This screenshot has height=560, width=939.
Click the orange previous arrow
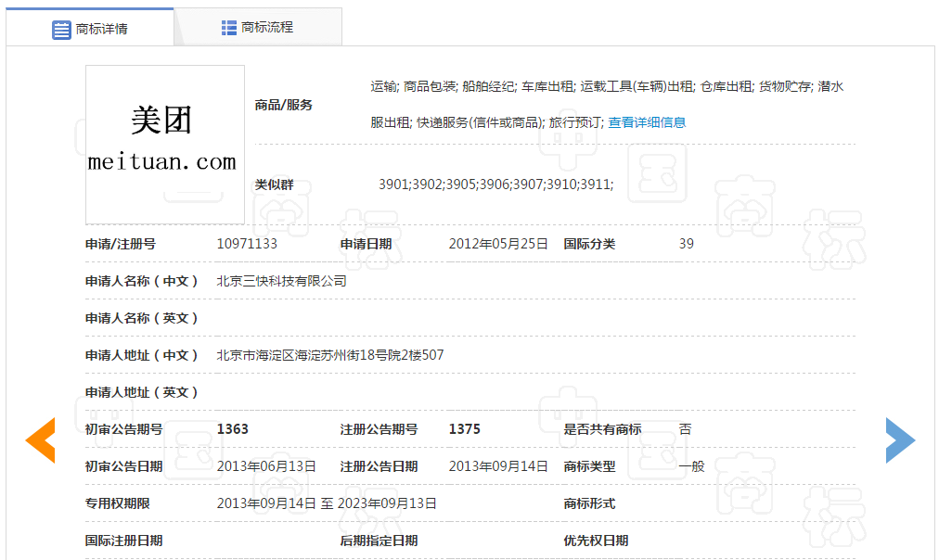(x=41, y=440)
